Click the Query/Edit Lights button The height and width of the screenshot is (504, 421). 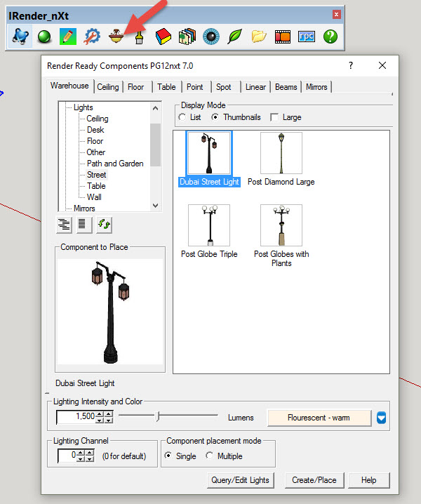[241, 480]
